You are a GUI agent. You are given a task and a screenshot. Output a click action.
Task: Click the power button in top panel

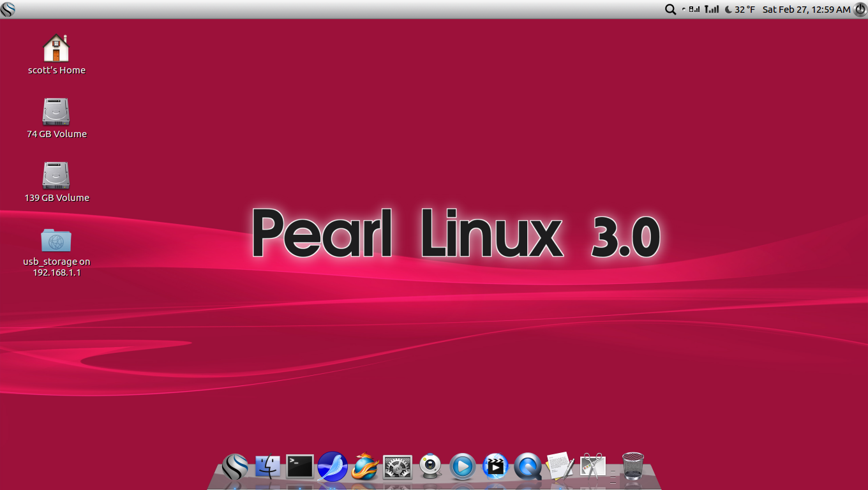(860, 9)
